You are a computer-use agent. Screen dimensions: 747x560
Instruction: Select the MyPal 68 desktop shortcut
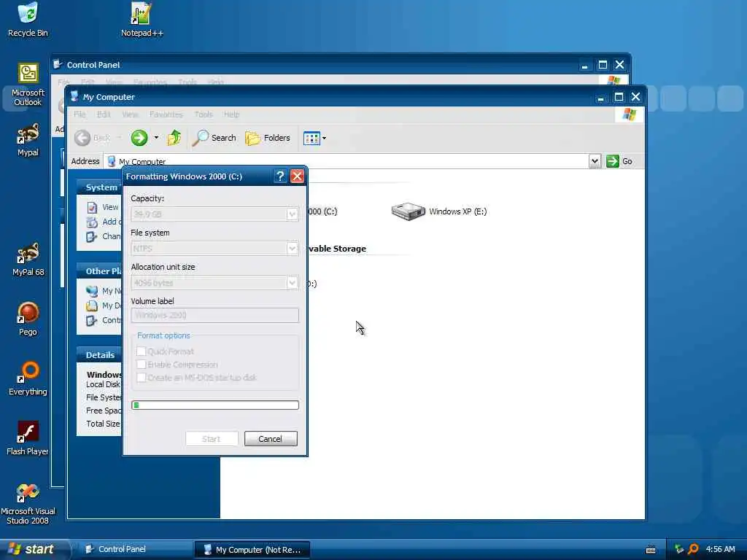pyautogui.click(x=28, y=260)
